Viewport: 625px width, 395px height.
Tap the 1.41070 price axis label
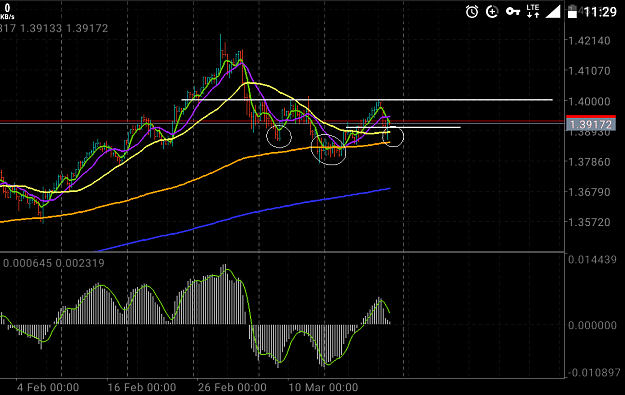click(x=589, y=71)
